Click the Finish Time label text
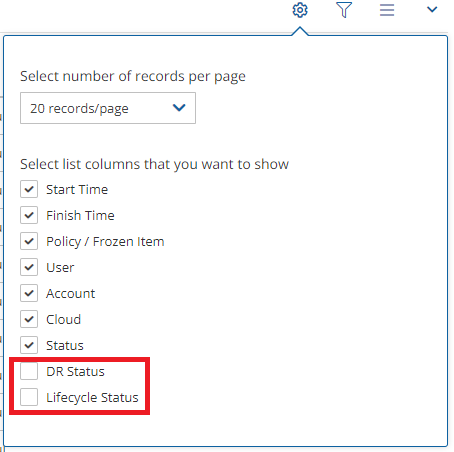The image size is (454, 452). 80,215
